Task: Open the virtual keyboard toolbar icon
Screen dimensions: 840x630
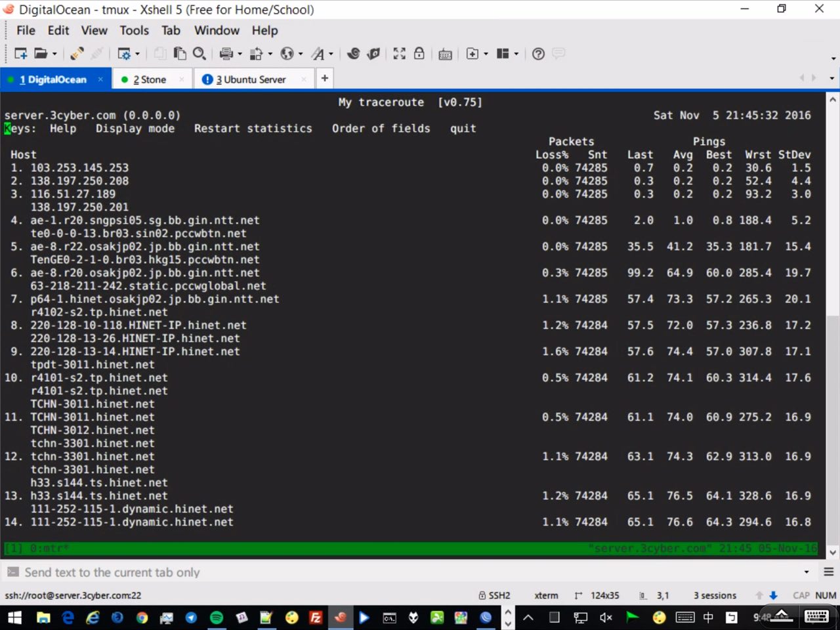Action: coord(445,54)
